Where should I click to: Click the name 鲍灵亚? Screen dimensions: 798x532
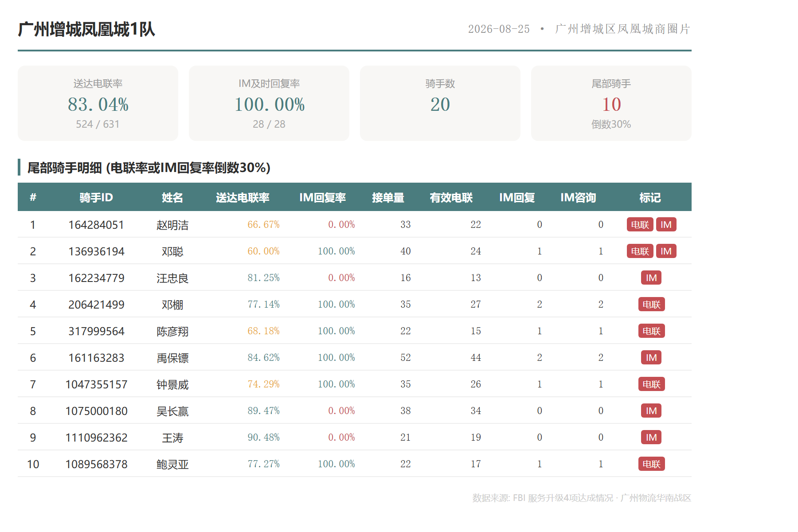tap(172, 464)
